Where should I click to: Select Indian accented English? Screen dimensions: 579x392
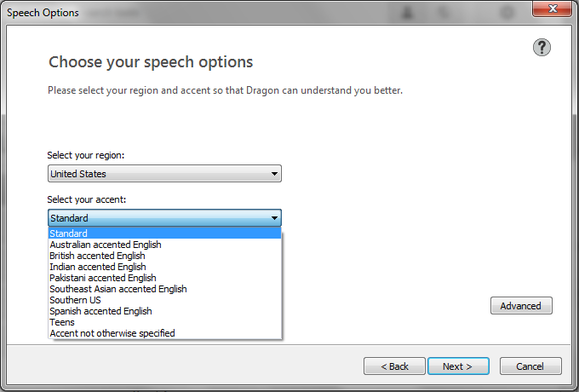point(165,267)
